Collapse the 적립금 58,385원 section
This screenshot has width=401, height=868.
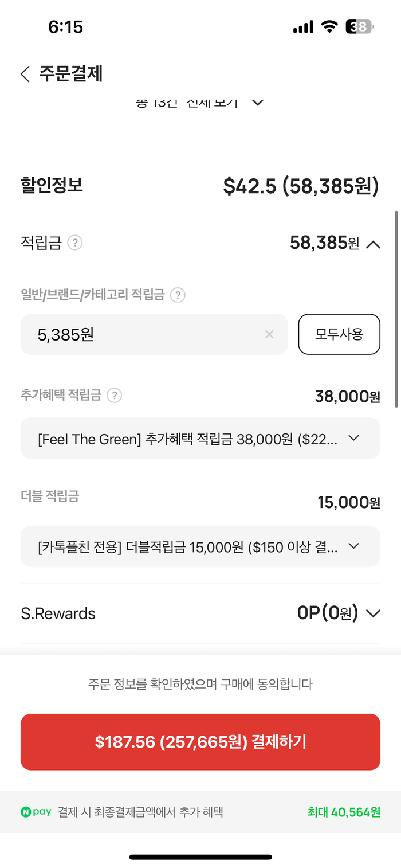tap(373, 244)
